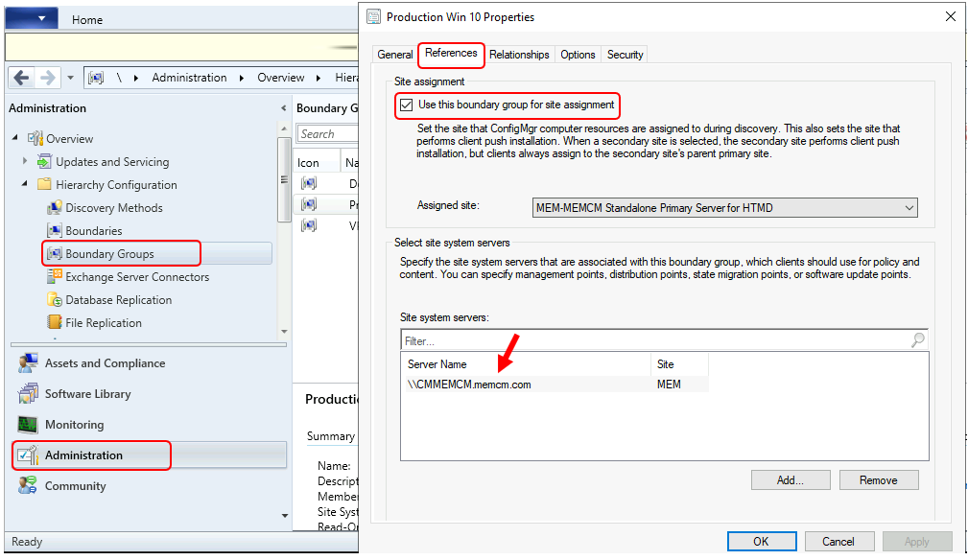Click OK to save properties
The height and width of the screenshot is (560, 968).
761,542
